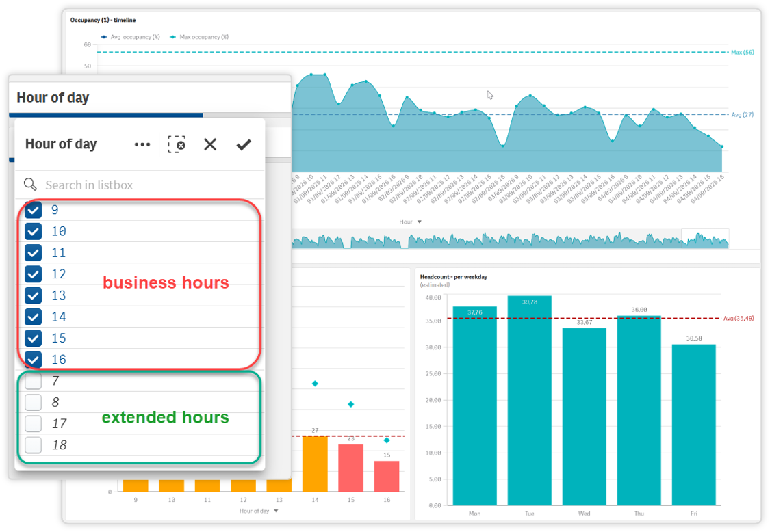Select the Tue bar in headcount chart
The image size is (770, 532).
point(529,401)
